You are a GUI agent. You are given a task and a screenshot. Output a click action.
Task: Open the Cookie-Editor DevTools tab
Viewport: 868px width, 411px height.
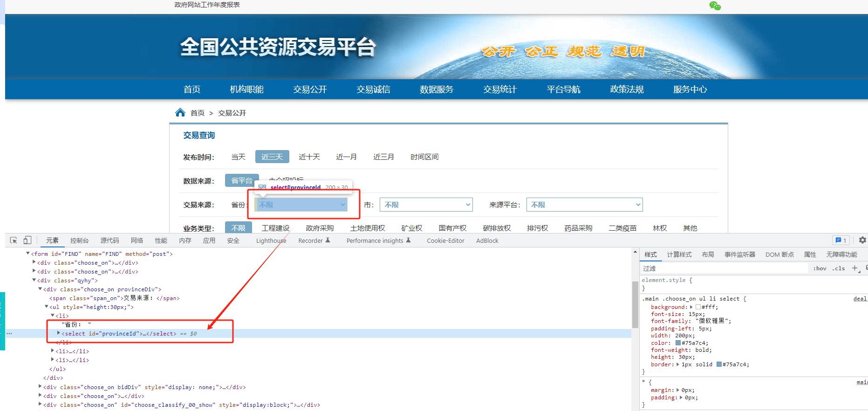tap(445, 240)
